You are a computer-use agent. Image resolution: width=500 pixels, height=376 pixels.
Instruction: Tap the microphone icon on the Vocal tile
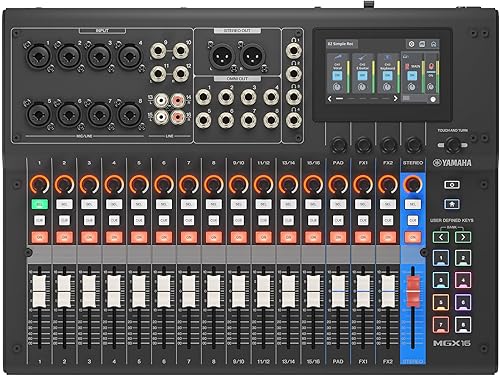coord(337,57)
